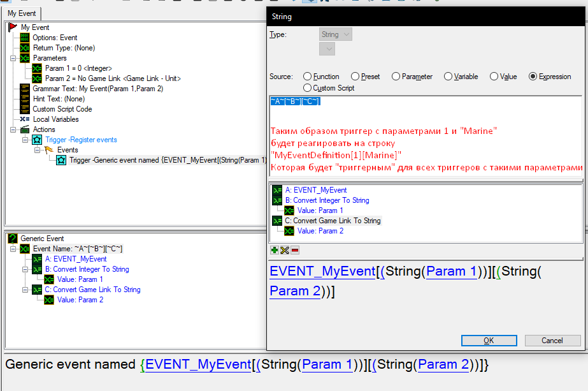Open the Type String dropdown
The image size is (588, 391).
[336, 34]
